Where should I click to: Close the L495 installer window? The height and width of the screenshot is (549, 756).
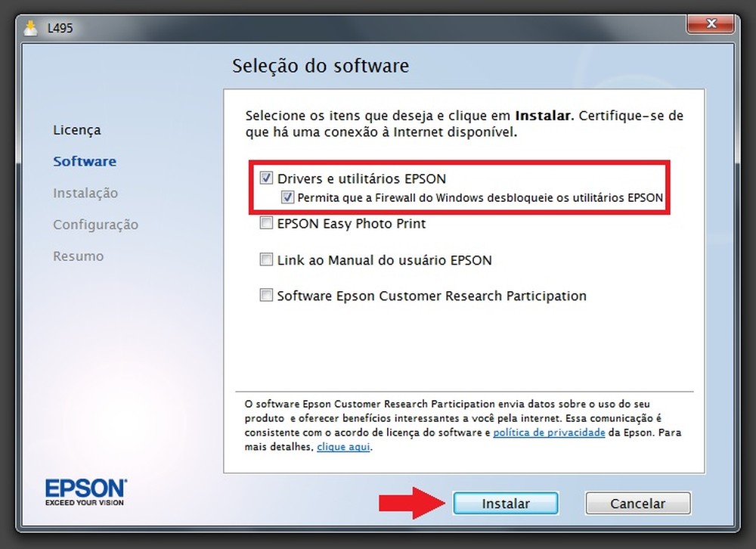(711, 23)
